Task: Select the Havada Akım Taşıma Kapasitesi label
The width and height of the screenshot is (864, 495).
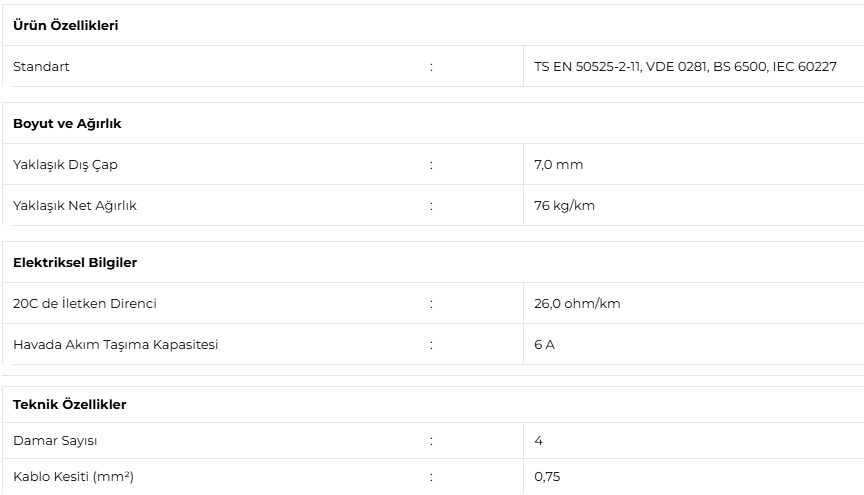Action: click(x=116, y=345)
